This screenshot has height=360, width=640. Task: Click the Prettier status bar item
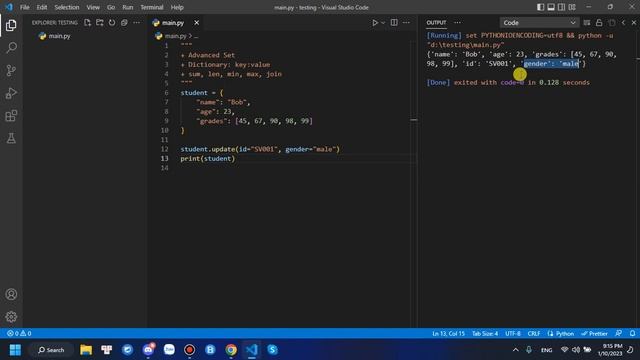(x=595, y=333)
